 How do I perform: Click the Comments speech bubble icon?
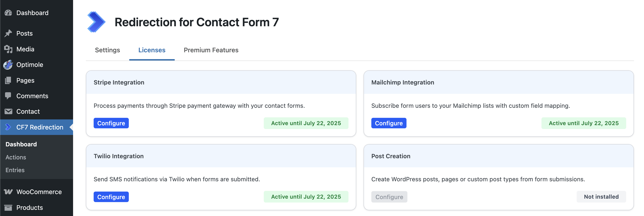tap(8, 96)
